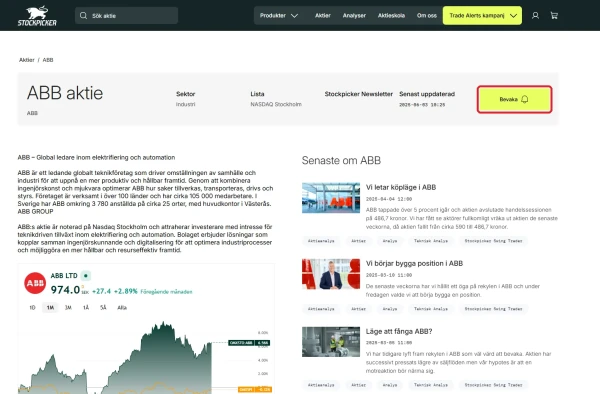Viewport: 600px width, 394px height.
Task: Select the Alla chart range
Action: (122, 308)
